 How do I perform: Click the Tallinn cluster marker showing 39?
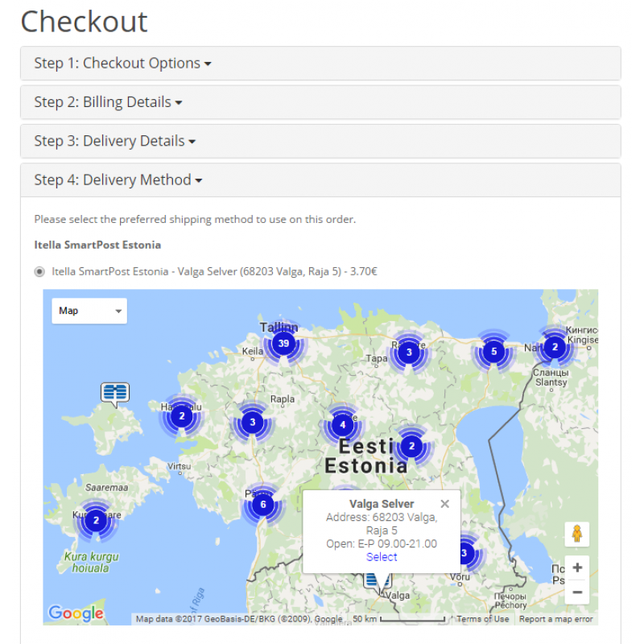[284, 344]
